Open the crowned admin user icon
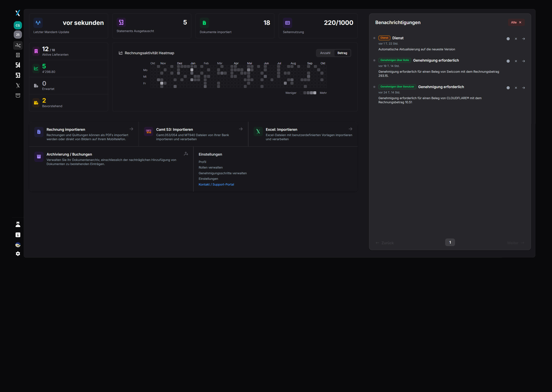This screenshot has height=392, width=552. point(18,225)
